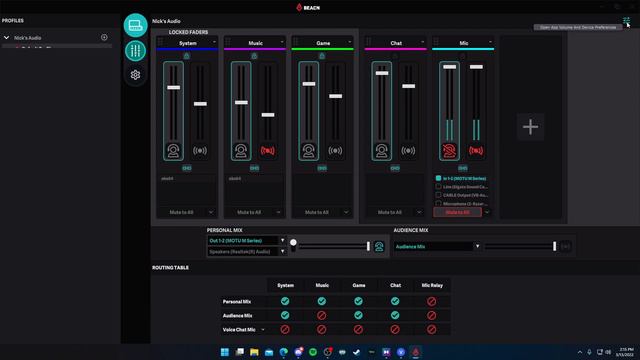Viewport: 640px width, 360px height.
Task: Toggle the System channel link button
Action: pyautogui.click(x=187, y=168)
